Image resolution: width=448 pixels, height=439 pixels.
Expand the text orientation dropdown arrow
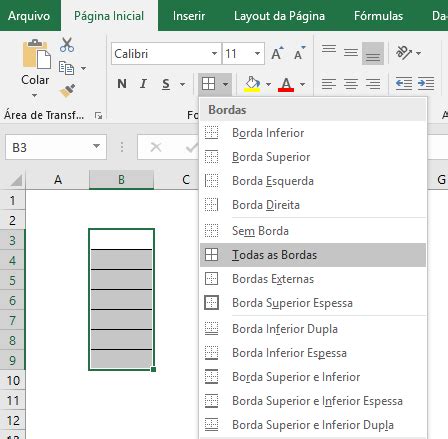coord(418,53)
